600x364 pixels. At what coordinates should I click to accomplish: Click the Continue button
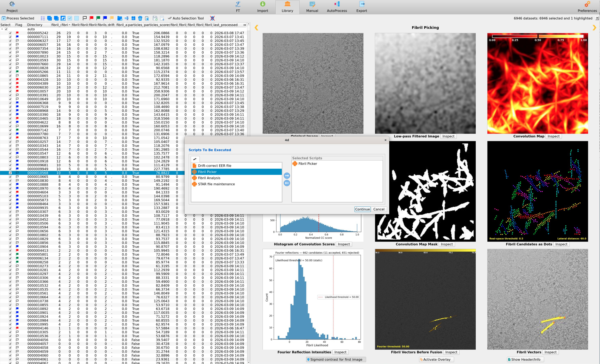tap(362, 209)
